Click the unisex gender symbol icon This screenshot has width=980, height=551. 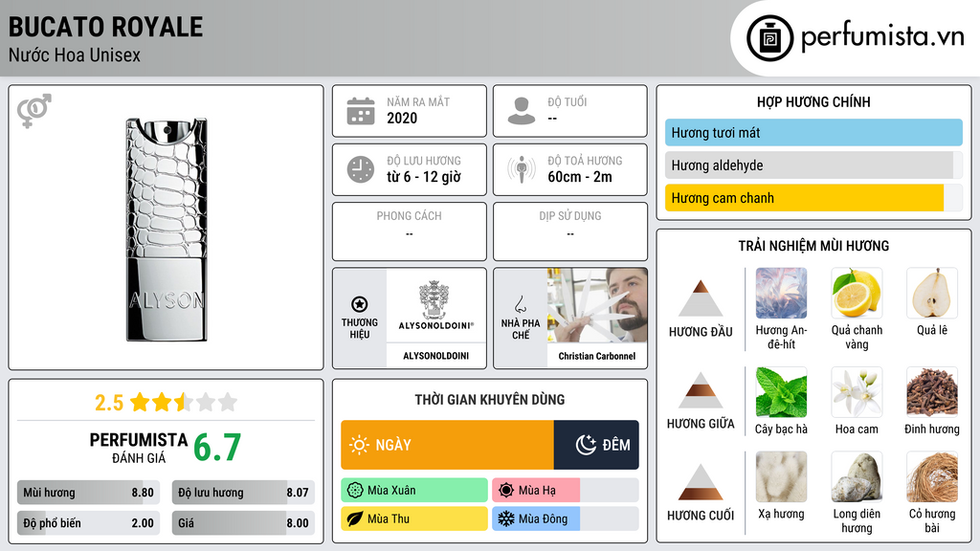tap(33, 111)
